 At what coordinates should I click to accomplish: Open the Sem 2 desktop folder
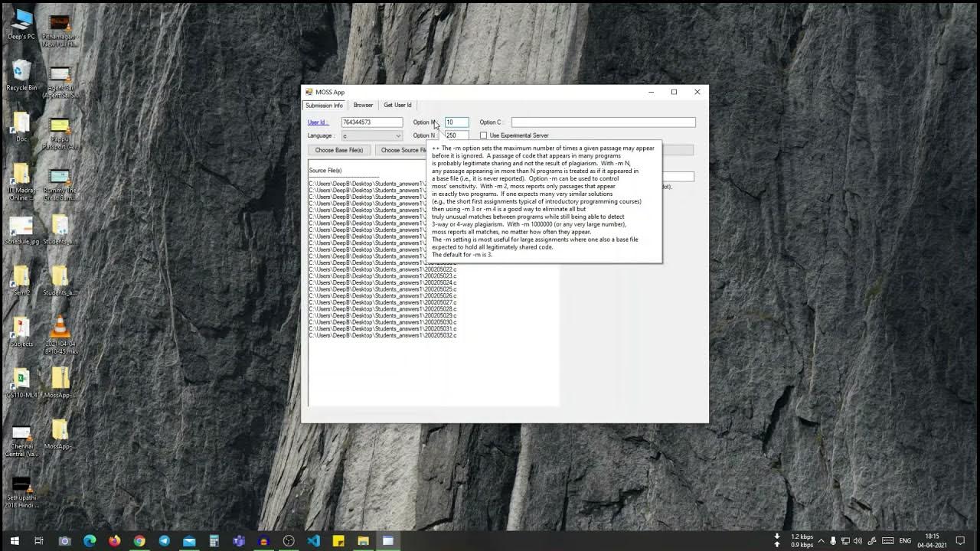(21, 281)
